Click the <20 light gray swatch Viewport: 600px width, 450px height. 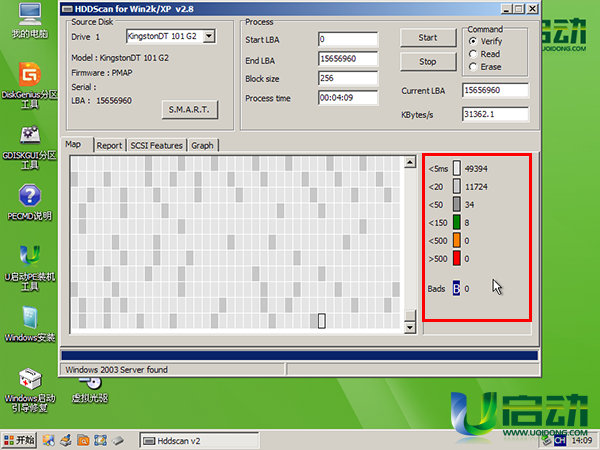pos(457,187)
